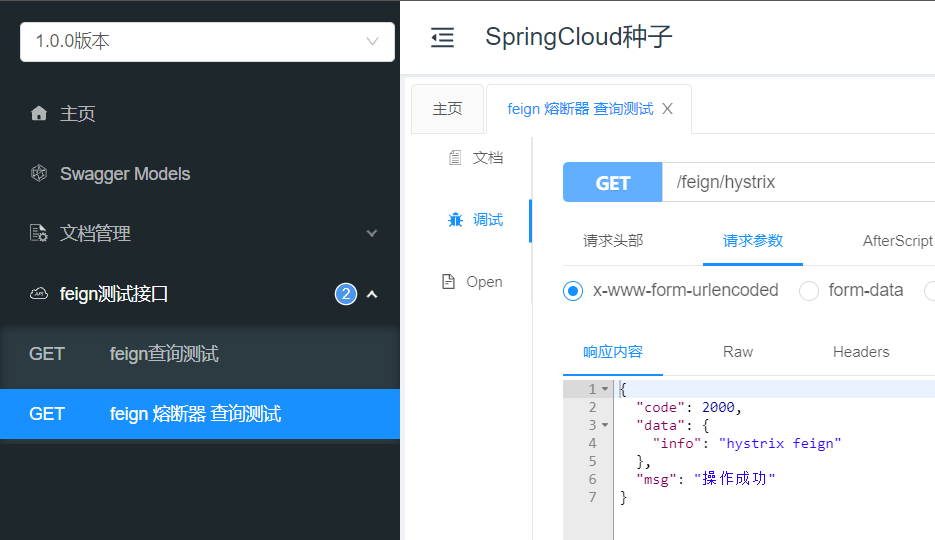Click line number 7 in the gutter

[x=592, y=497]
